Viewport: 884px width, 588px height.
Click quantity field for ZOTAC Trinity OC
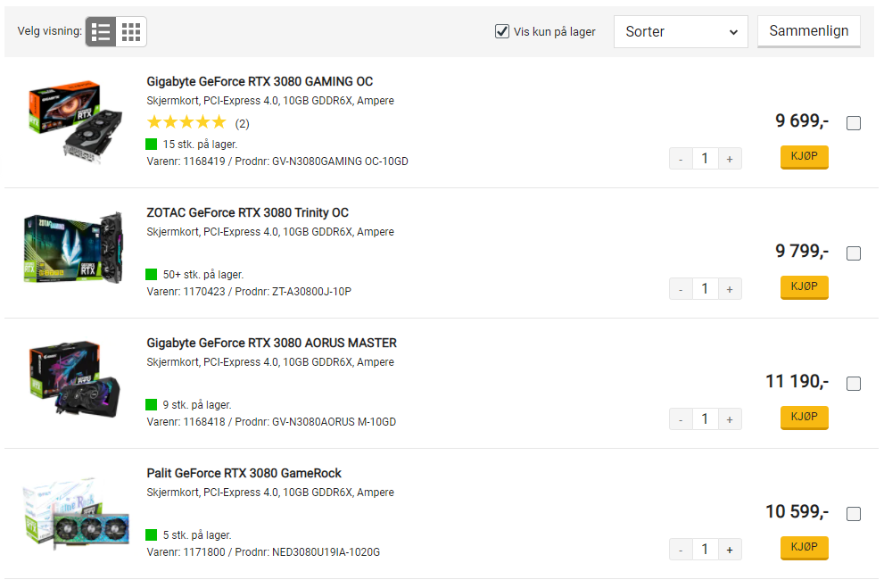(x=705, y=289)
